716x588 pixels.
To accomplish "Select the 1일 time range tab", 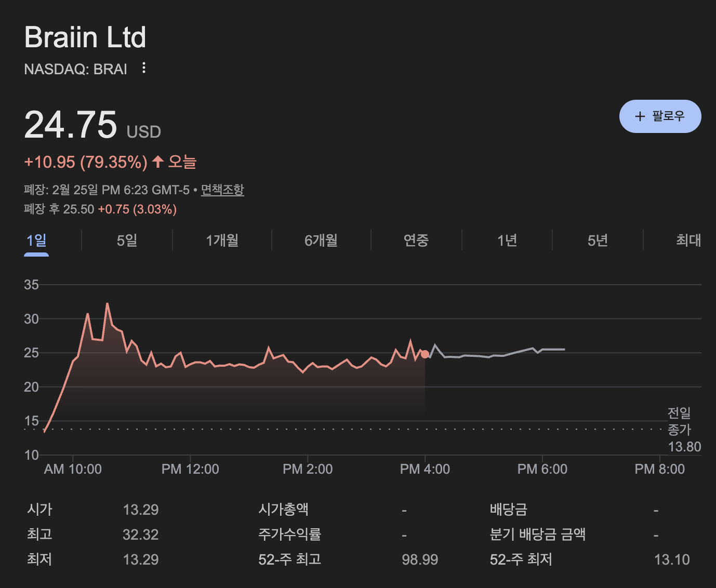I will click(x=36, y=240).
